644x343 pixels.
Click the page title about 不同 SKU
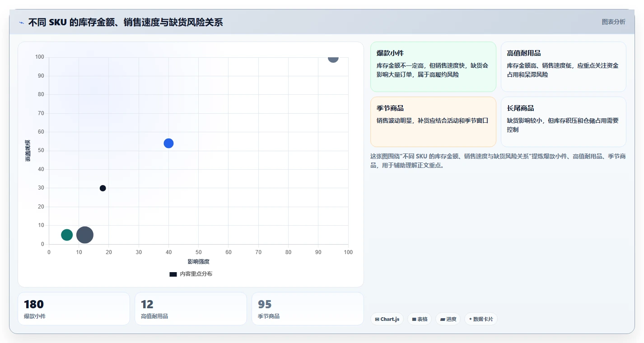pos(126,22)
